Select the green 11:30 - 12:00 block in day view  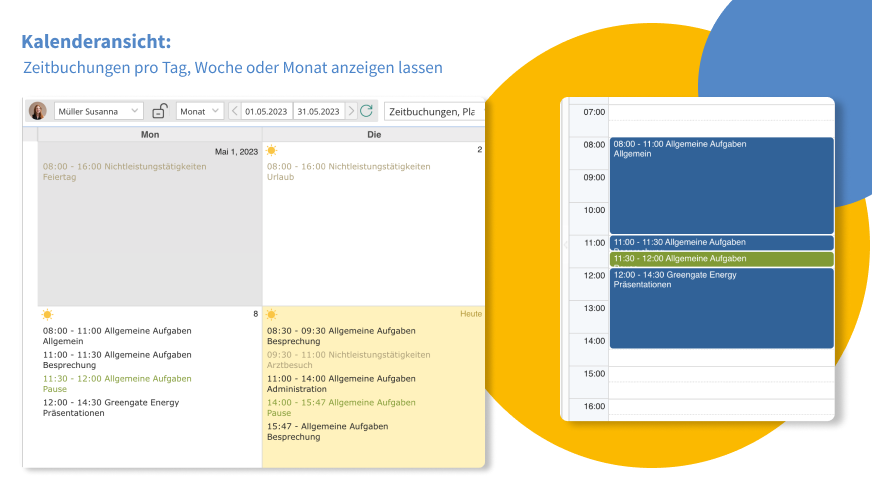(x=722, y=259)
